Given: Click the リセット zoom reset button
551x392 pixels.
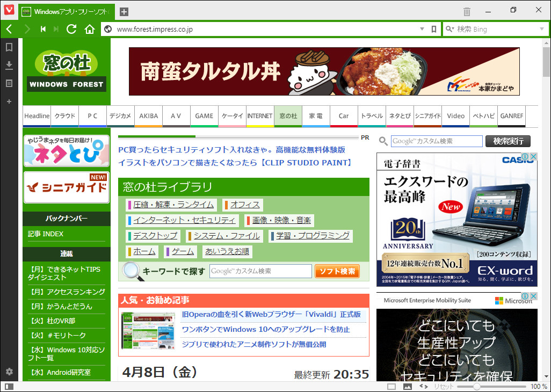Looking at the screenshot, I should 444,387.
